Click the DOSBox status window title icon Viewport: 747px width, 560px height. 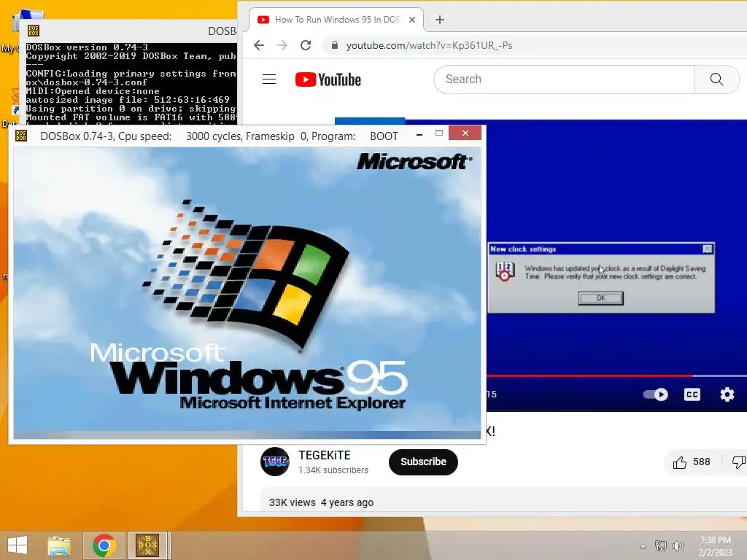pos(34,31)
